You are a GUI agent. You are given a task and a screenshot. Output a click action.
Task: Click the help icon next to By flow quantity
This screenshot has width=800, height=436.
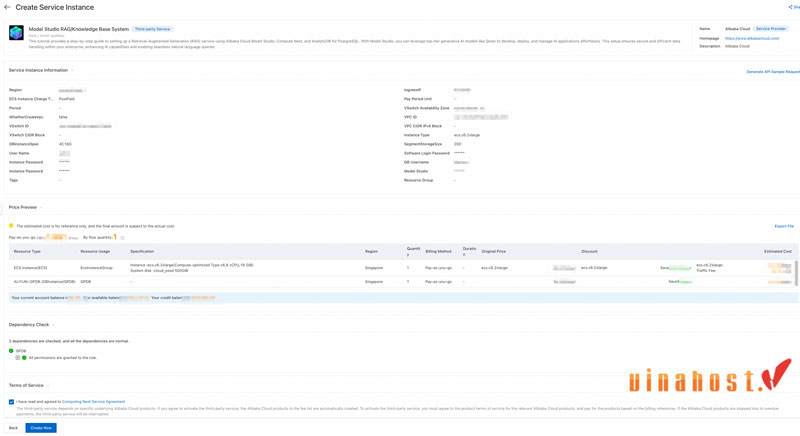tap(122, 238)
